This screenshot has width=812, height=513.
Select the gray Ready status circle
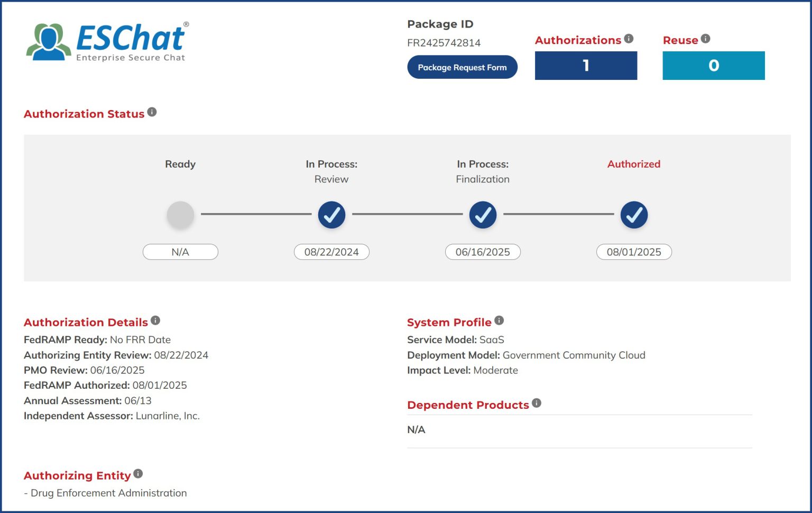click(x=180, y=215)
